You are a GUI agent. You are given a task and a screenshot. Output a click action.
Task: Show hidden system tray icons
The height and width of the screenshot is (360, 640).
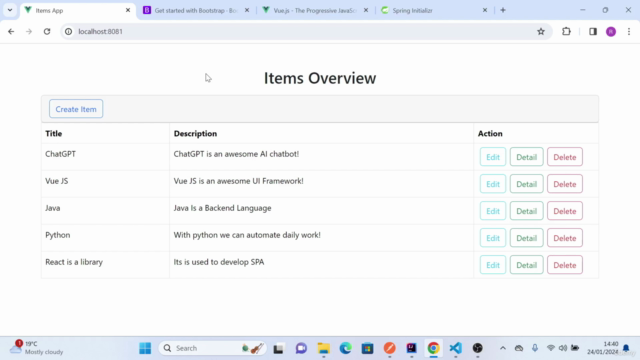(503, 348)
